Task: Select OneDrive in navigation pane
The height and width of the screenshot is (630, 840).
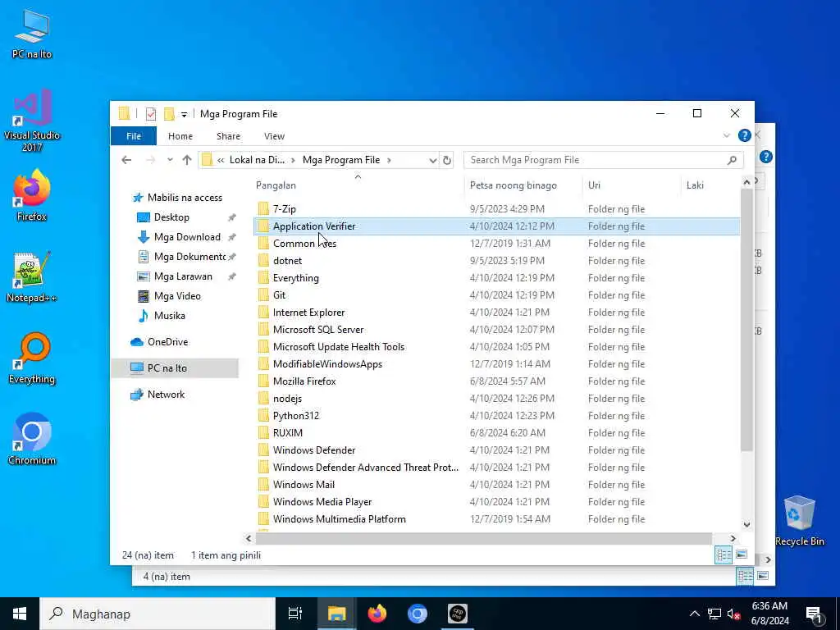Action: tap(167, 342)
